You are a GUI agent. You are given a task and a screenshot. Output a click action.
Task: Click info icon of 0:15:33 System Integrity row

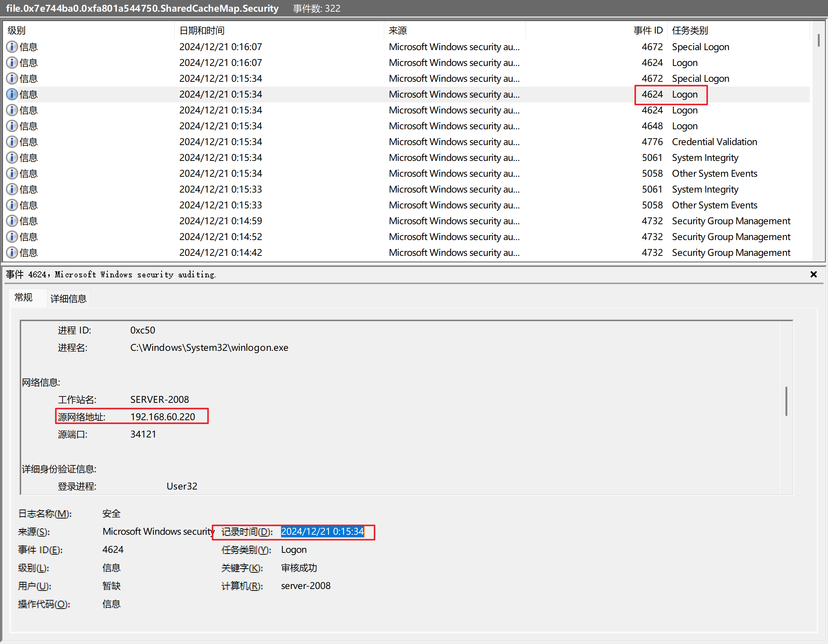12,189
